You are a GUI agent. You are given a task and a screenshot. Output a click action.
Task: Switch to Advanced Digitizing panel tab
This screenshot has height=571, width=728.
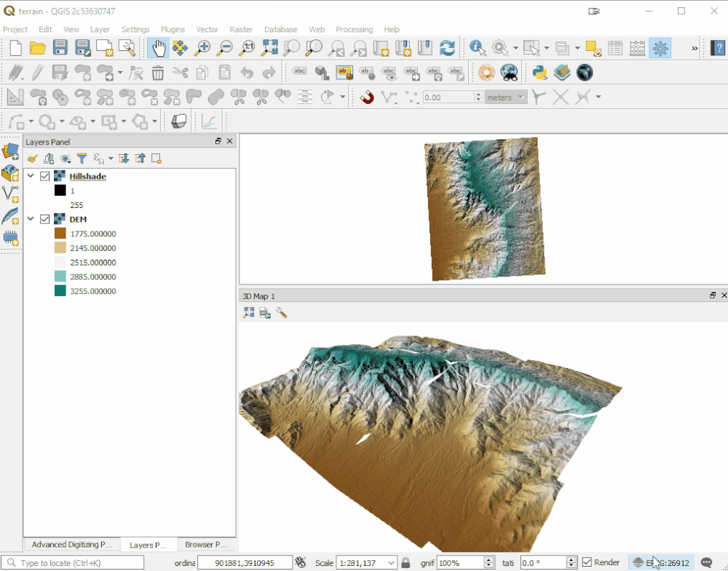pos(72,544)
